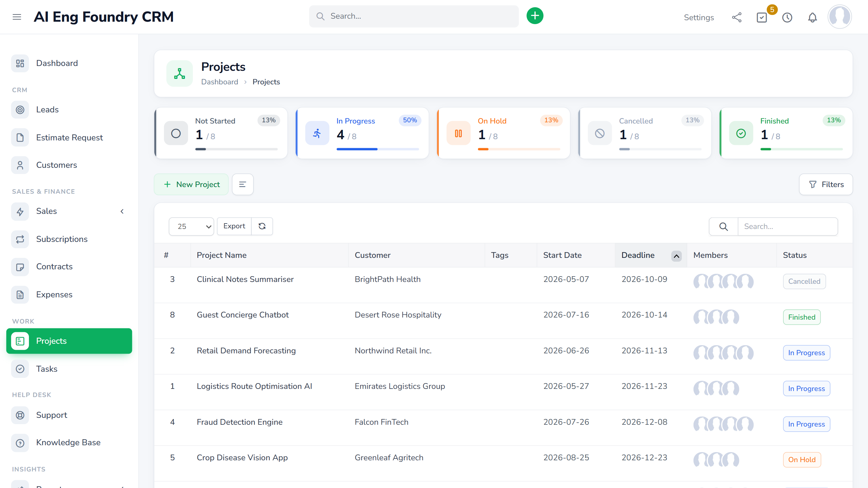
Task: Click the On Hold progress bar
Action: pyautogui.click(x=519, y=149)
